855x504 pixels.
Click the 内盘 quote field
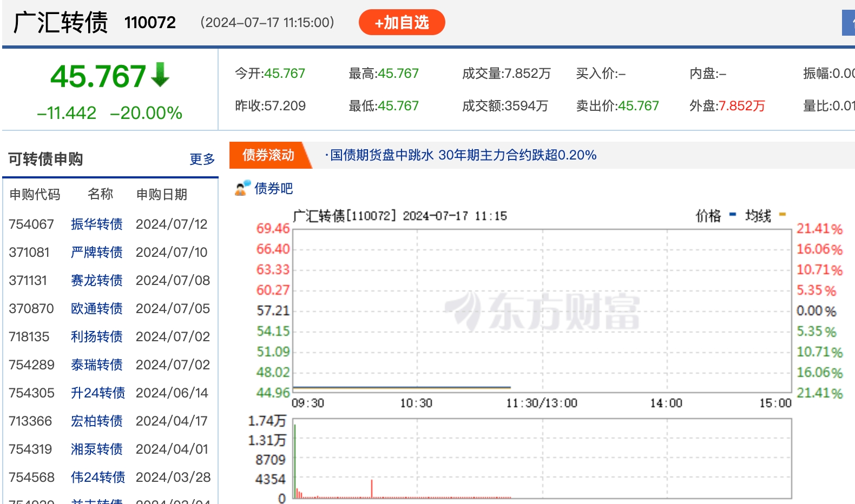click(708, 74)
